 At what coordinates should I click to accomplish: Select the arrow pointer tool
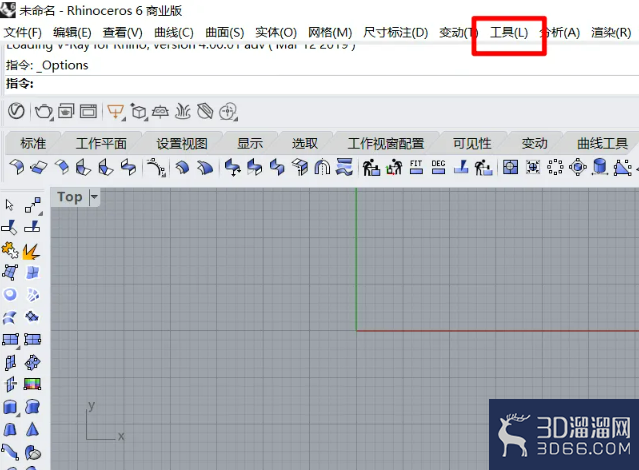coord(10,205)
